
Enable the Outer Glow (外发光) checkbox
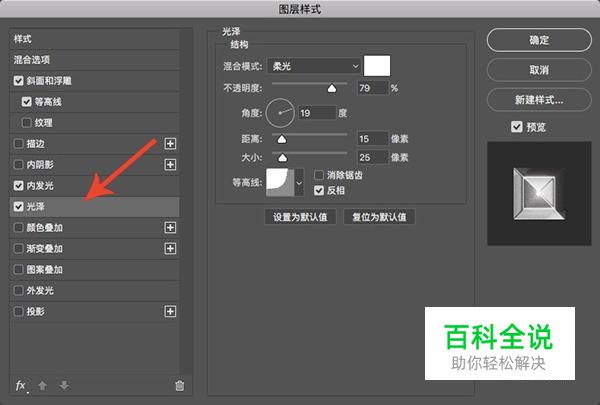point(18,291)
